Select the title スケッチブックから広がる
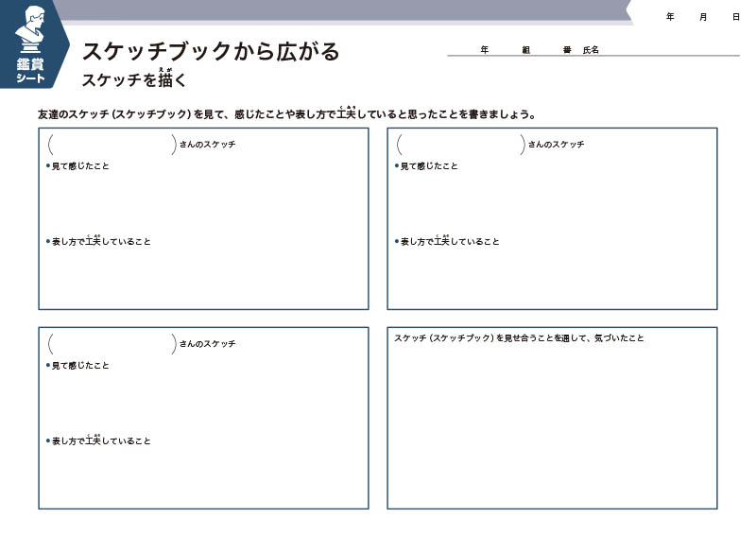 211,51
